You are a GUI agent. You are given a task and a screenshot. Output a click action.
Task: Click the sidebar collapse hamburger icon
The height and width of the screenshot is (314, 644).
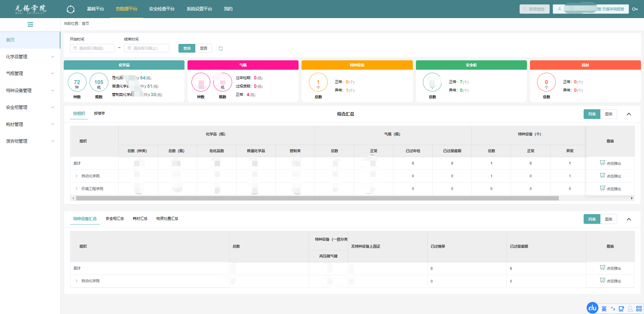(30, 24)
